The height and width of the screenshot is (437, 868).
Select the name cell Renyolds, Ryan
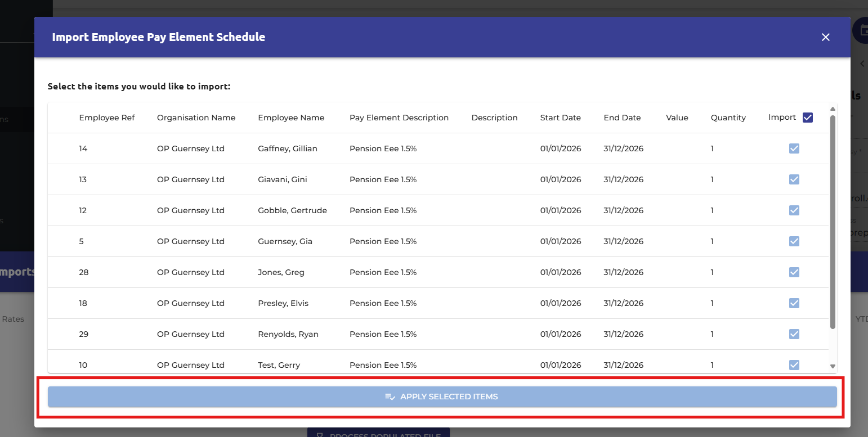click(288, 334)
